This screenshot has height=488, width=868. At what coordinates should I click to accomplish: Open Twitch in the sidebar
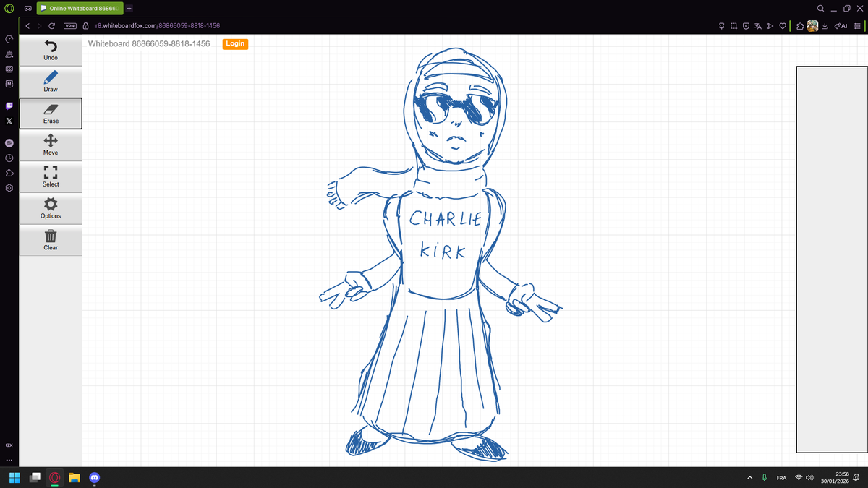point(9,106)
